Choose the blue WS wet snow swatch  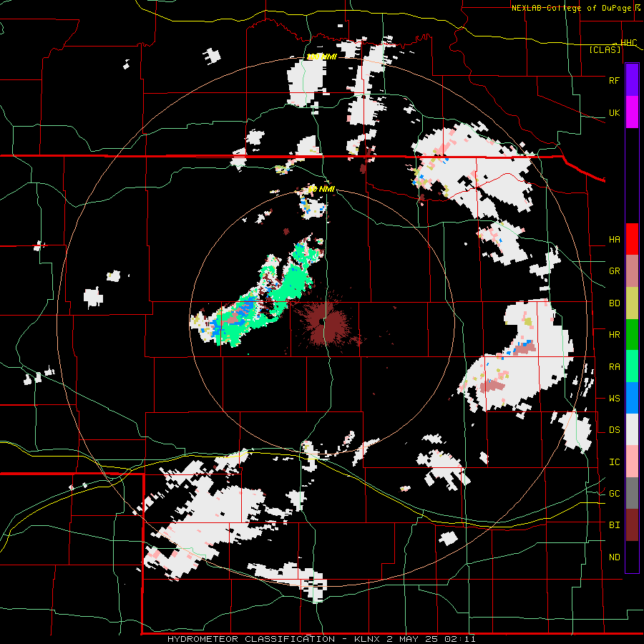pos(632,398)
